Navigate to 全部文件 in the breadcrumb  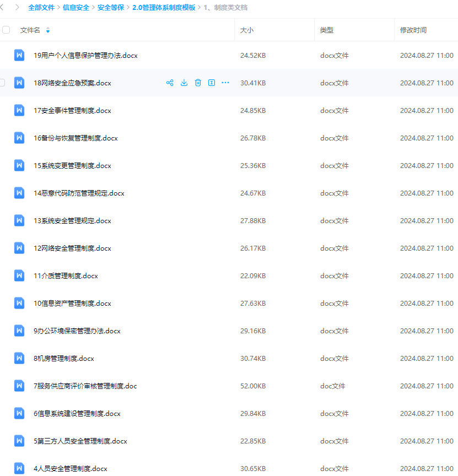pyautogui.click(x=41, y=7)
